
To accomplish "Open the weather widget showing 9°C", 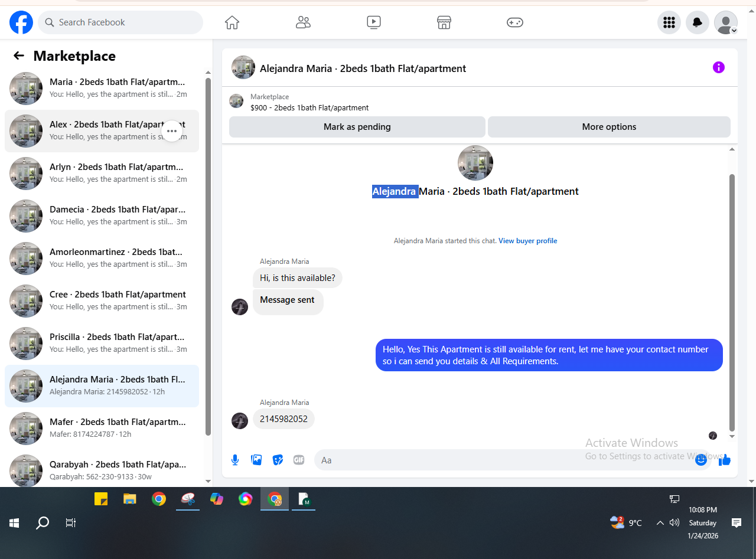I will pyautogui.click(x=626, y=523).
